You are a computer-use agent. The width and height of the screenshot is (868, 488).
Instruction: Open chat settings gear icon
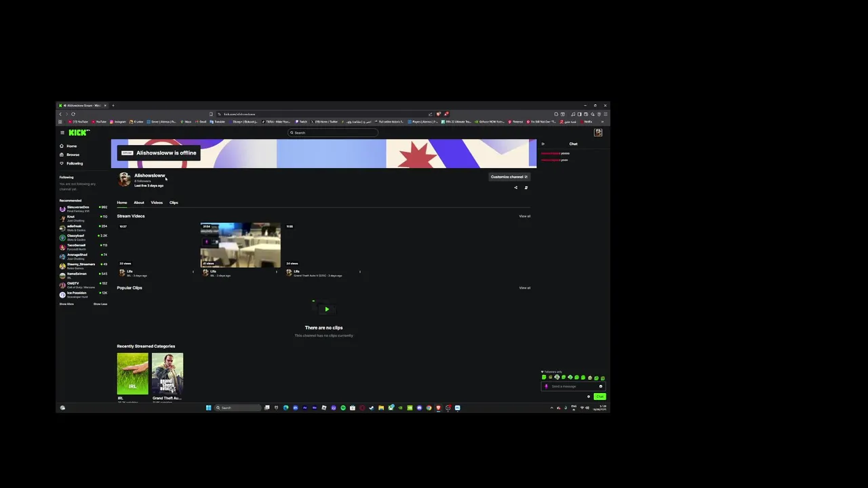tap(588, 396)
